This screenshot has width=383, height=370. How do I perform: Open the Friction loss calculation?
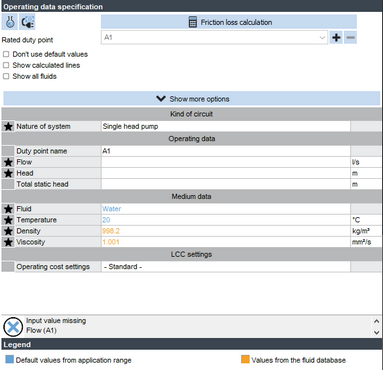[229, 22]
